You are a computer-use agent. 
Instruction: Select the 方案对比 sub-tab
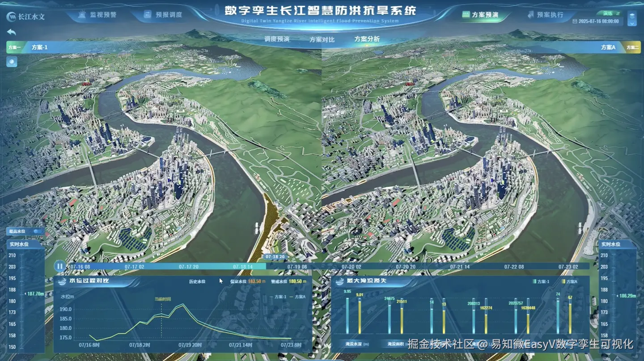coord(322,39)
